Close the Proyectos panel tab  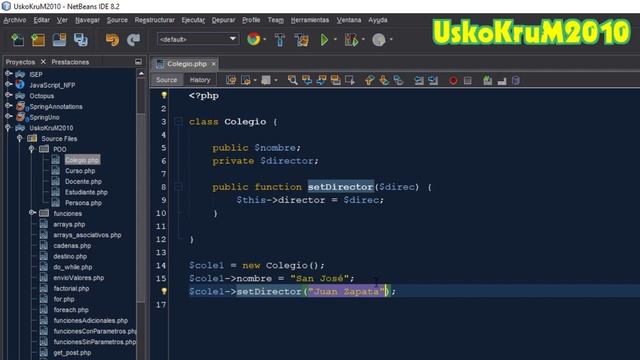tap(43, 62)
